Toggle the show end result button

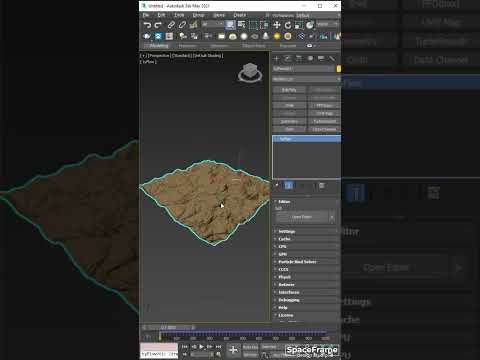pos(289,186)
